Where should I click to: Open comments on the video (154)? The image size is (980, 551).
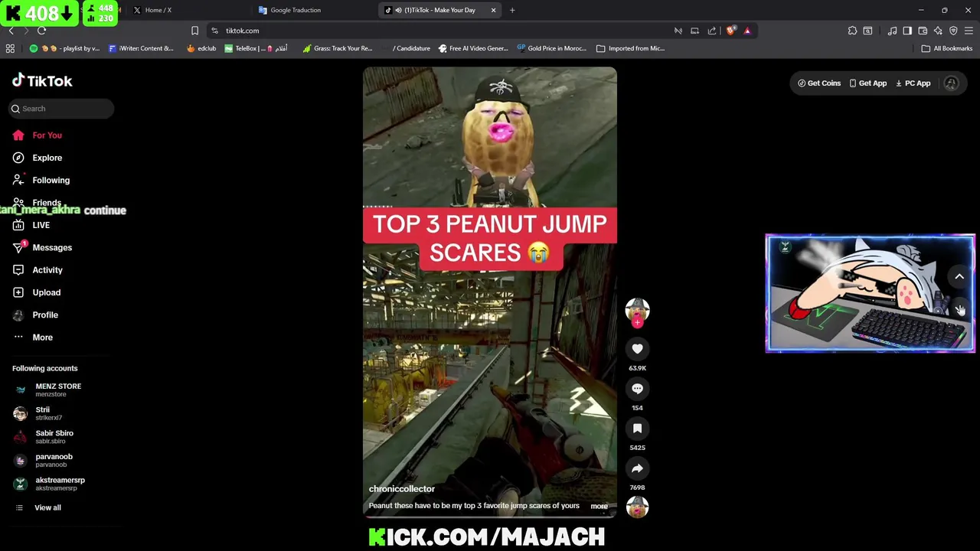(637, 389)
